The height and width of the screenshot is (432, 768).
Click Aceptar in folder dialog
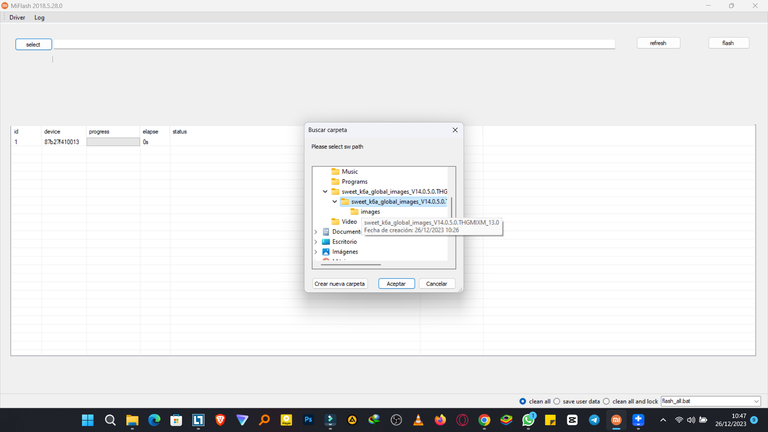(396, 284)
